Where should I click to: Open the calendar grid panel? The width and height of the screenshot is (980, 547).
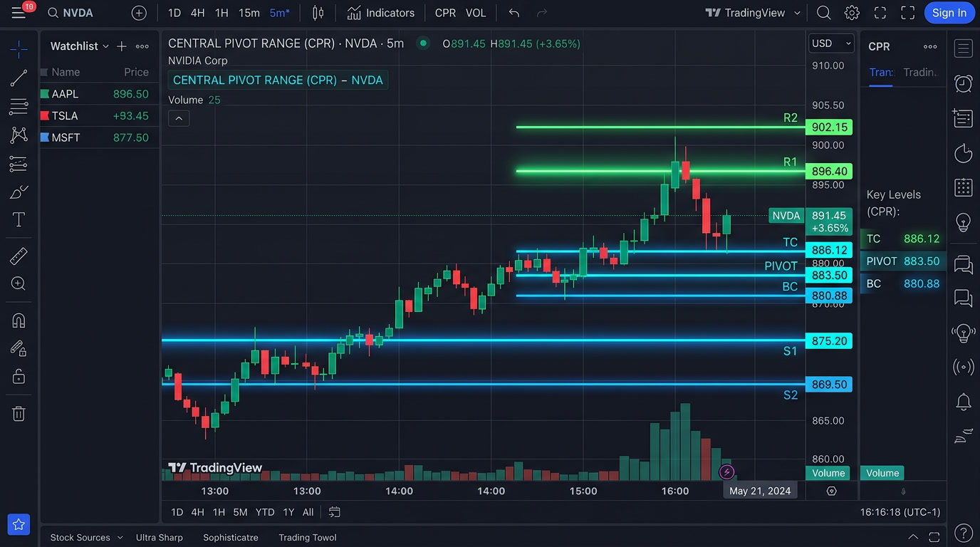tap(963, 187)
